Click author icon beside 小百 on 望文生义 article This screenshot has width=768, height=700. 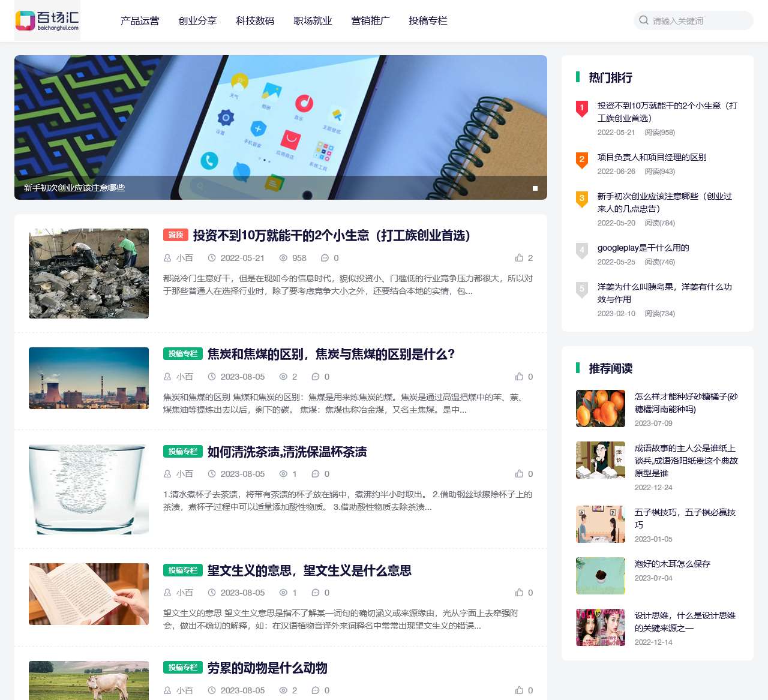pos(167,593)
